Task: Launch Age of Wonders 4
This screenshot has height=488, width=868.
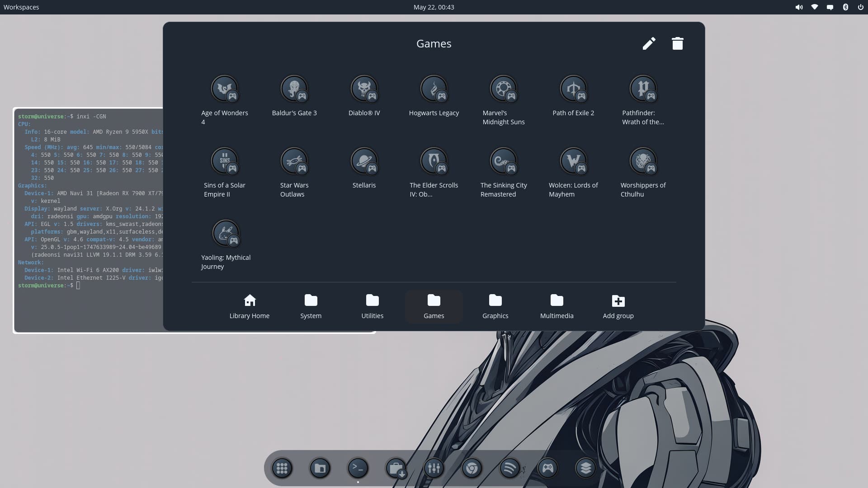Action: pos(225,89)
